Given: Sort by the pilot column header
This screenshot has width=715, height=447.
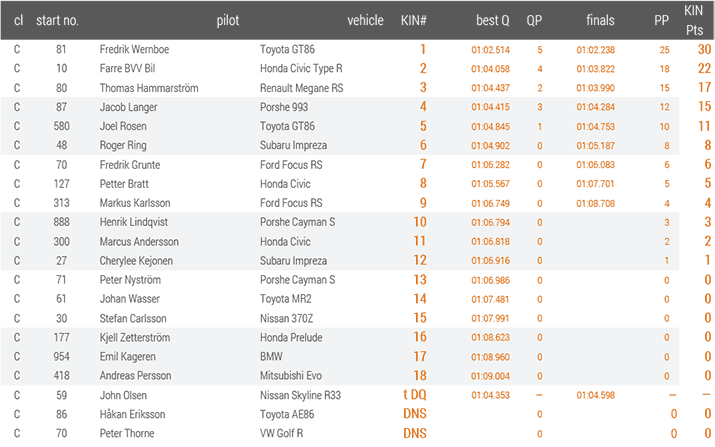Looking at the screenshot, I should [x=228, y=21].
